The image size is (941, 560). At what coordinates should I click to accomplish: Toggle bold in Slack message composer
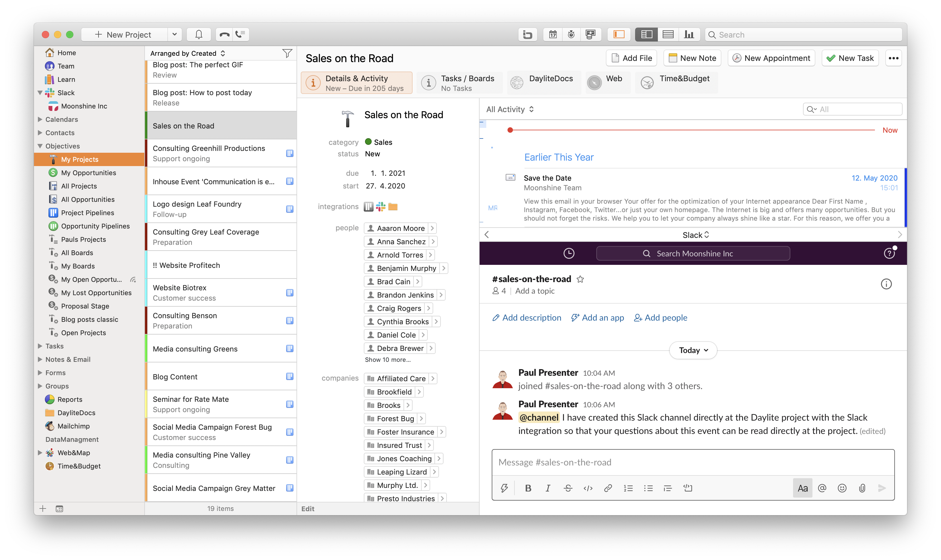(x=528, y=488)
